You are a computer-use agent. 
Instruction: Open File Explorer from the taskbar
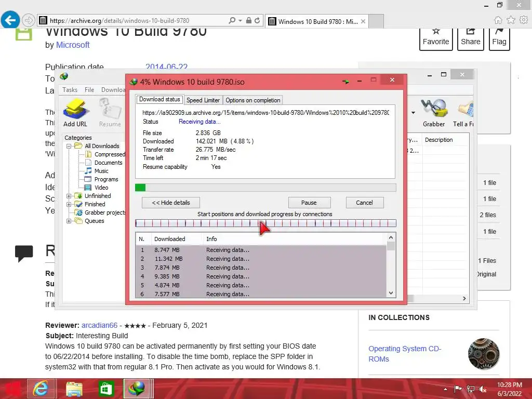point(74,389)
